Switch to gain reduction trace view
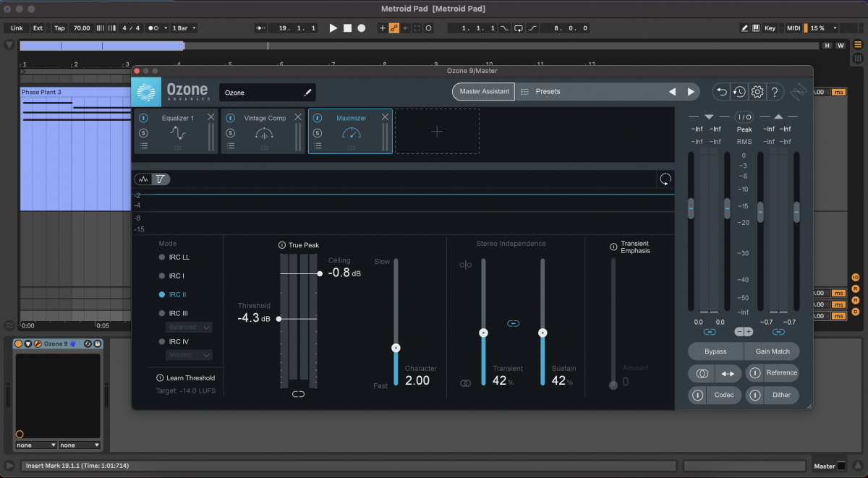This screenshot has height=478, width=868. click(161, 179)
